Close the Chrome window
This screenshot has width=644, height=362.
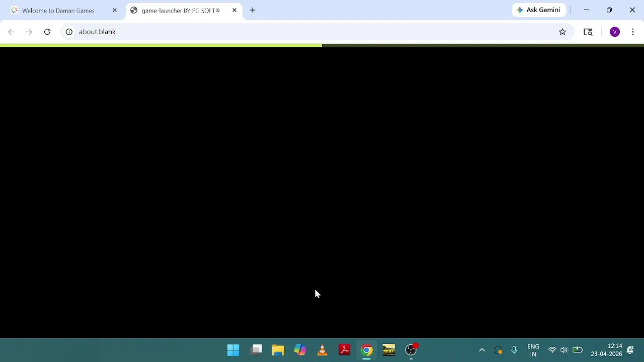click(632, 10)
